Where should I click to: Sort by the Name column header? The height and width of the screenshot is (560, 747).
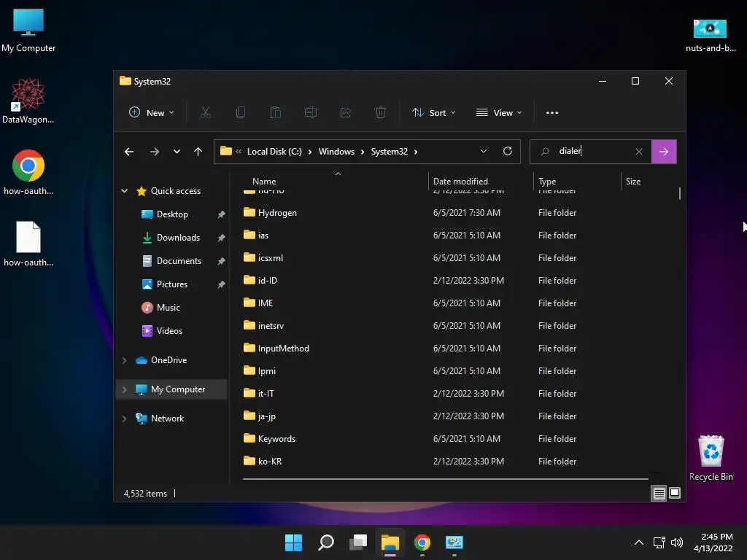[x=264, y=182]
